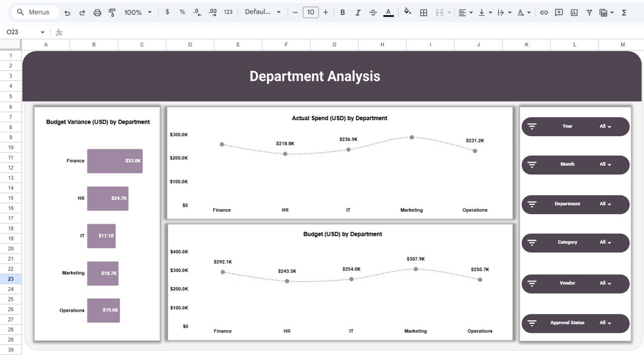Click the Functions sigma icon
Screen dimensions: 644x355
tap(625, 12)
